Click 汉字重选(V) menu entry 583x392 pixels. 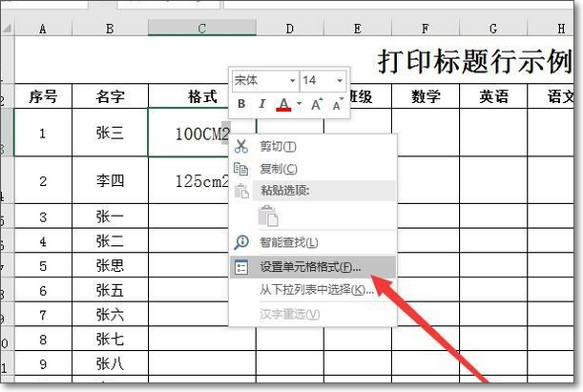click(290, 315)
